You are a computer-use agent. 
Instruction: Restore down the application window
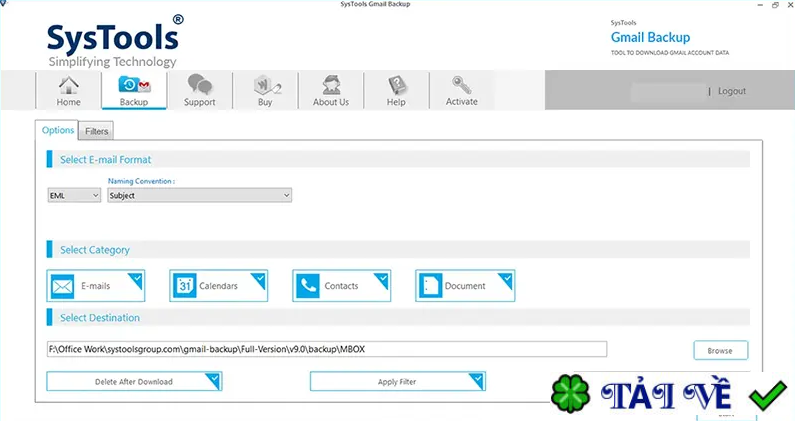pos(775,5)
